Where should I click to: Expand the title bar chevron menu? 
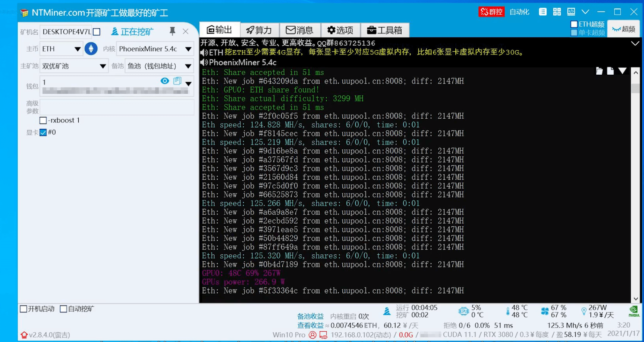585,12
